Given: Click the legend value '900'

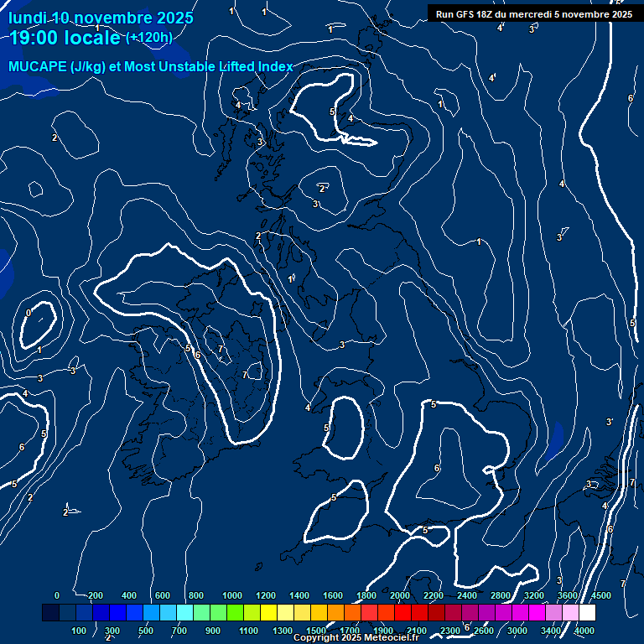Looking at the screenshot, I should coord(213,631).
